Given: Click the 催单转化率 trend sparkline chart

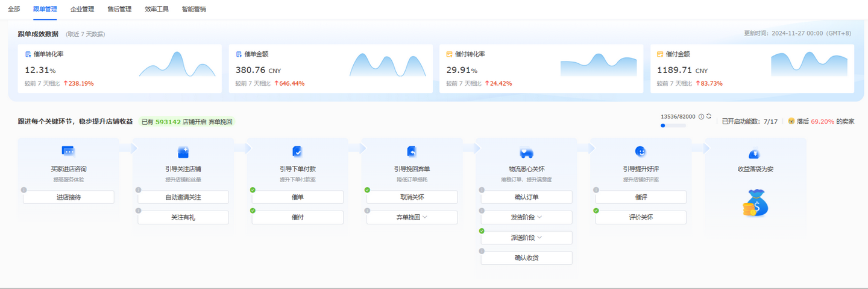Looking at the screenshot, I should coord(177,64).
